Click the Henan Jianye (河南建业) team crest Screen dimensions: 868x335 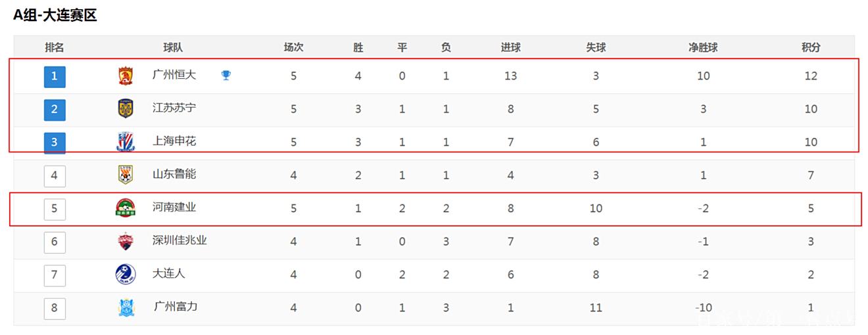[x=126, y=208]
